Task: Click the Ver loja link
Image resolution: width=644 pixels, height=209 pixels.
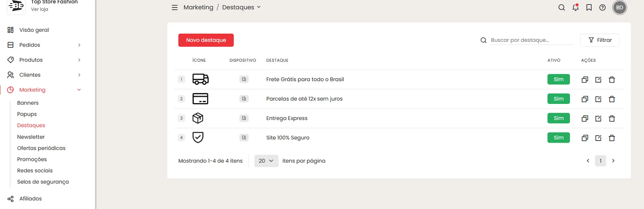Action: pyautogui.click(x=39, y=9)
